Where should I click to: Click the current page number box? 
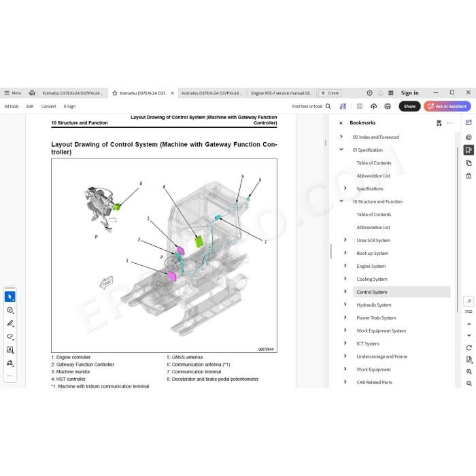click(x=469, y=301)
